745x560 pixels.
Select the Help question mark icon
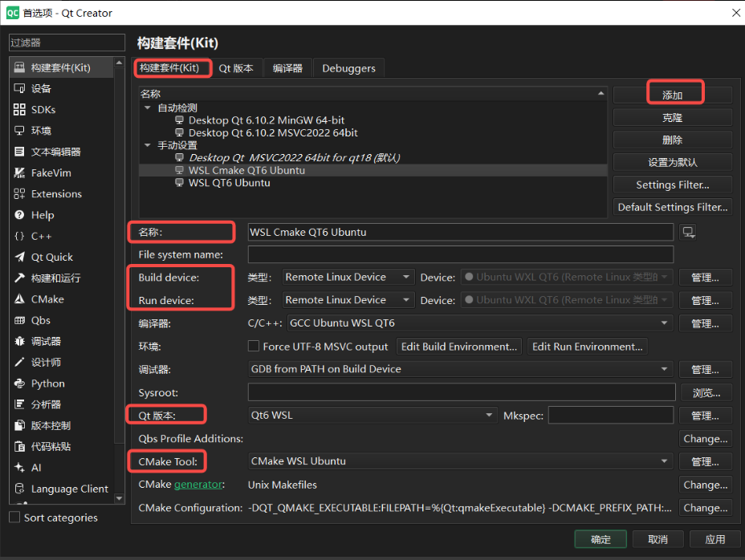[x=19, y=215]
